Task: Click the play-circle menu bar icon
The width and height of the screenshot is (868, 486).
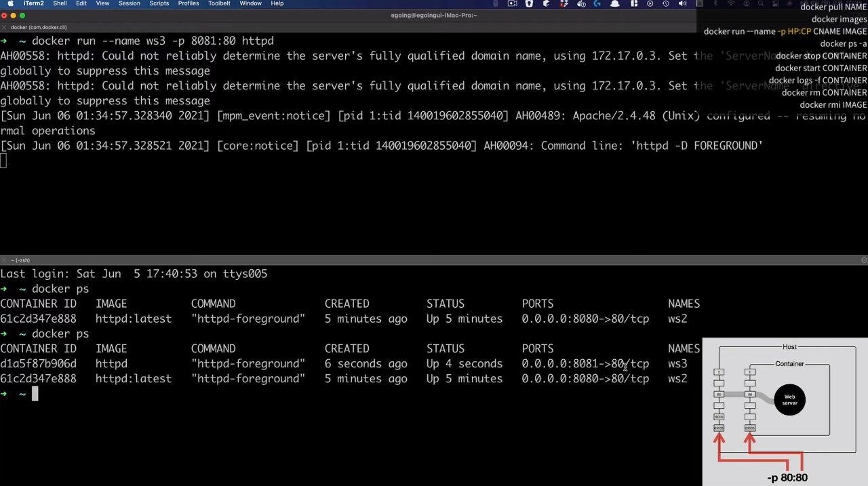Action: (650, 3)
